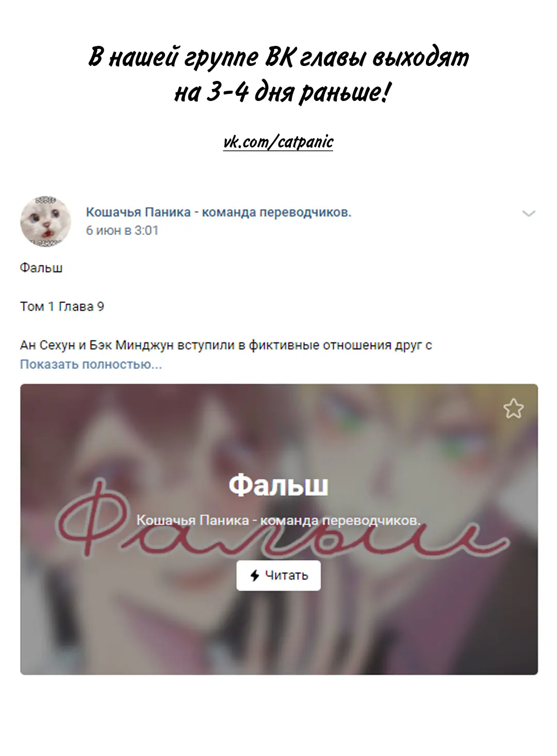Click the headline В нашей группе ВК
Image resolution: width=557 pixels, height=756 pixels.
coord(278,57)
